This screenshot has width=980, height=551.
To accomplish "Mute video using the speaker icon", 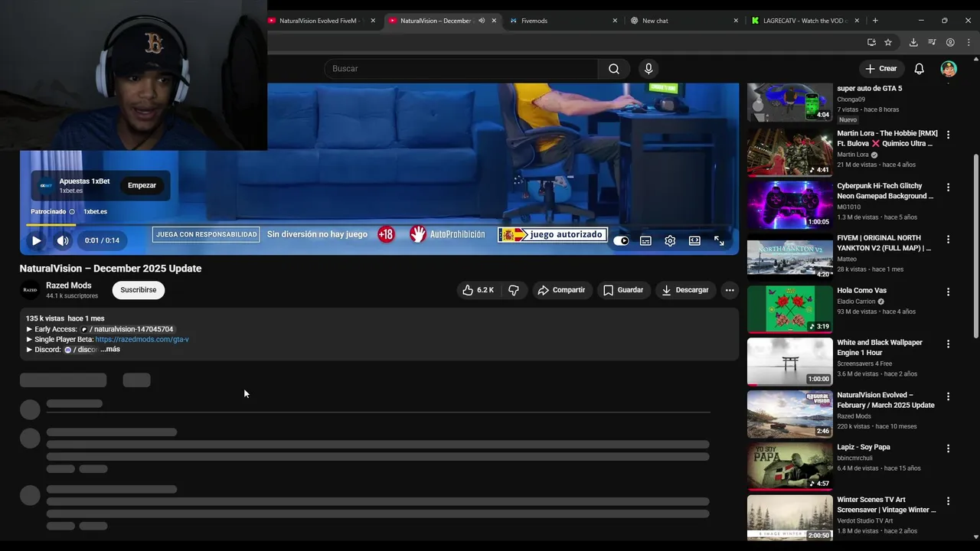I will click(63, 240).
